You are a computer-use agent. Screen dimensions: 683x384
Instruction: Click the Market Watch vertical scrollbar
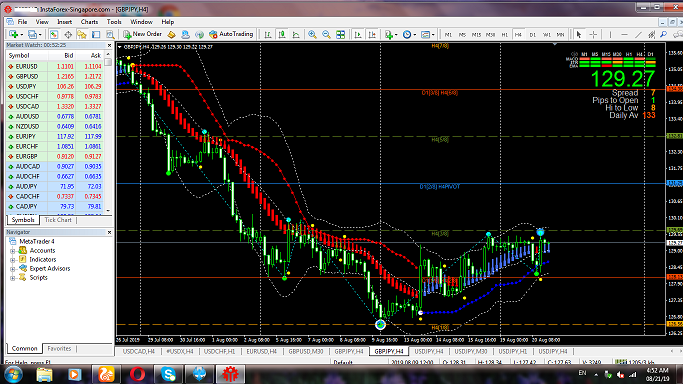(x=108, y=132)
